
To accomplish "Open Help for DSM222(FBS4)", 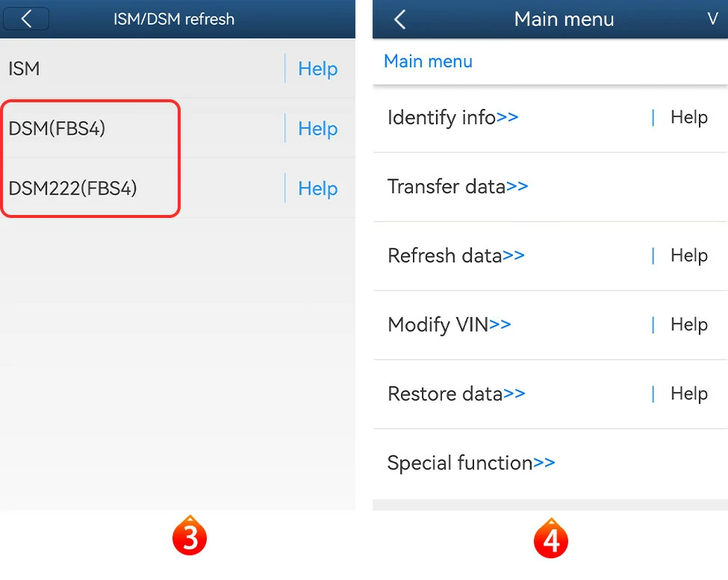I will coord(317,188).
